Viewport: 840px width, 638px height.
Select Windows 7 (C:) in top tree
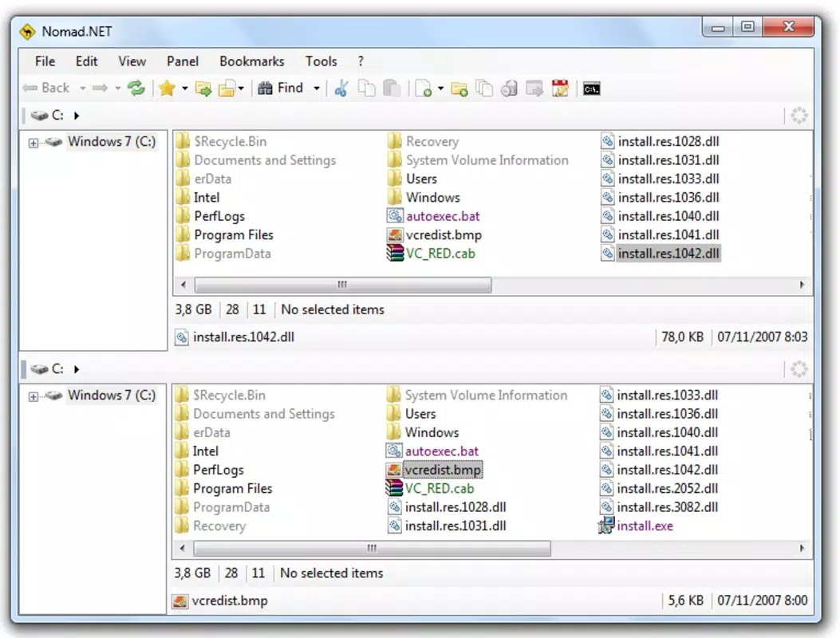coord(112,141)
